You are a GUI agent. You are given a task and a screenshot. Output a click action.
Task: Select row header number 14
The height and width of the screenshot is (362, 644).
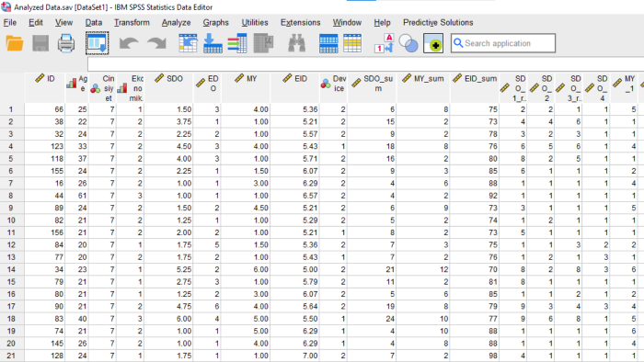coord(11,269)
